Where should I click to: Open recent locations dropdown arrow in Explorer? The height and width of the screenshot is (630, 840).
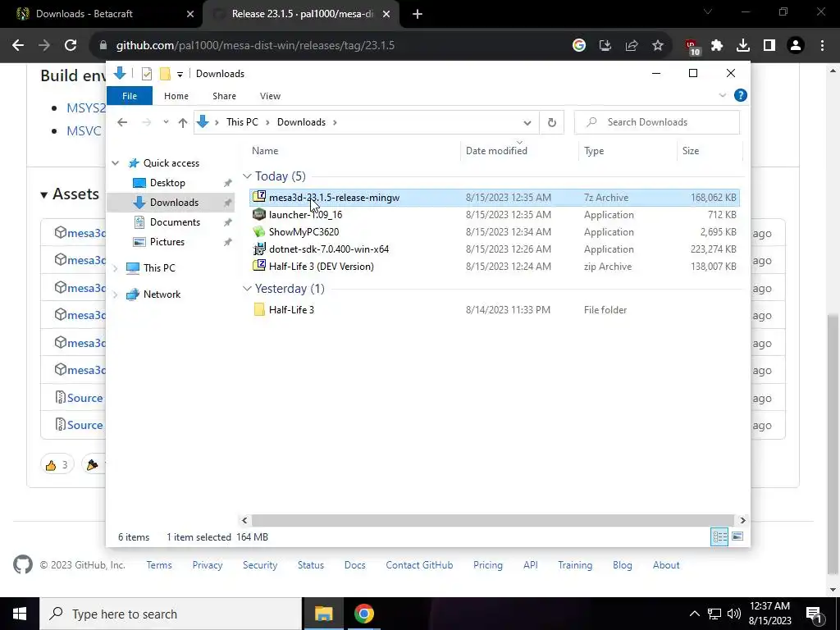pos(166,122)
